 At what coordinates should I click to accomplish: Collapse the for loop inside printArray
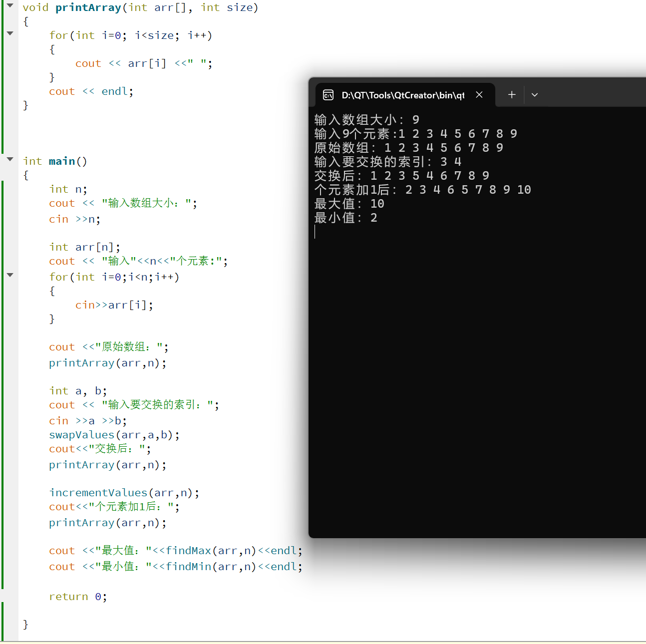tap(9, 33)
